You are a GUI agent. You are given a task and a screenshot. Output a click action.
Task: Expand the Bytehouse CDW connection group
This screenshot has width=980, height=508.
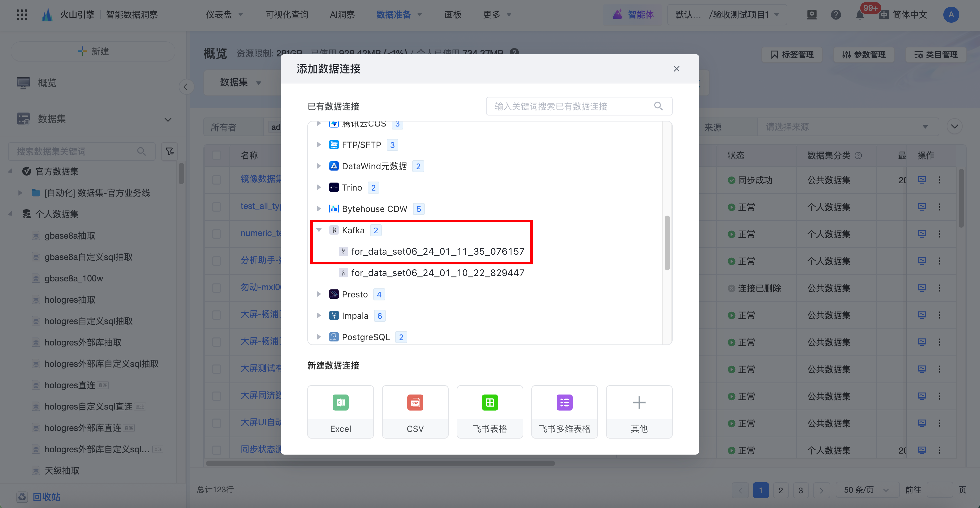tap(319, 209)
